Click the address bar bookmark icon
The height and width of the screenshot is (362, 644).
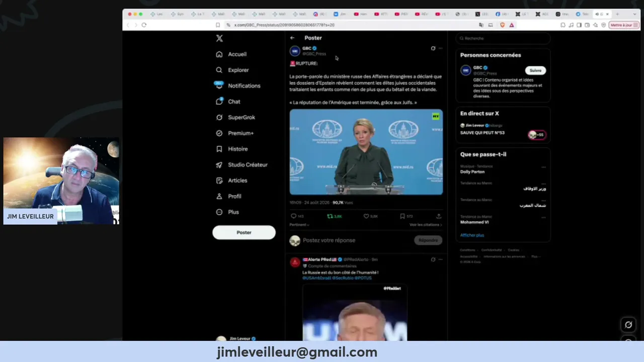[217, 25]
